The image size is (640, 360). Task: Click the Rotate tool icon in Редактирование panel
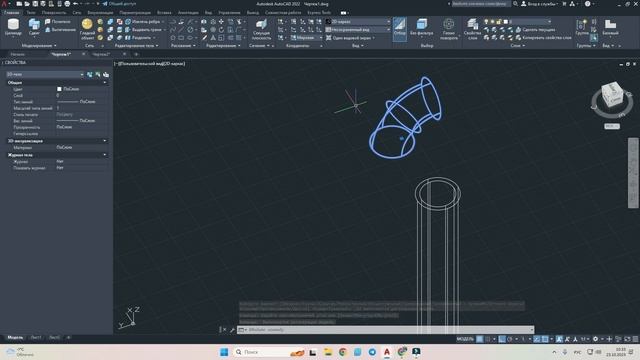(221, 29)
